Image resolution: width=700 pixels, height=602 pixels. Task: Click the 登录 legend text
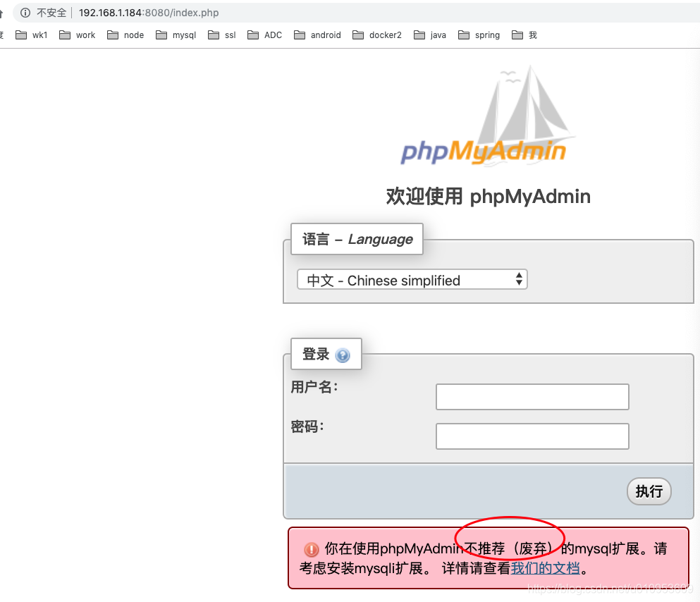[x=316, y=354]
